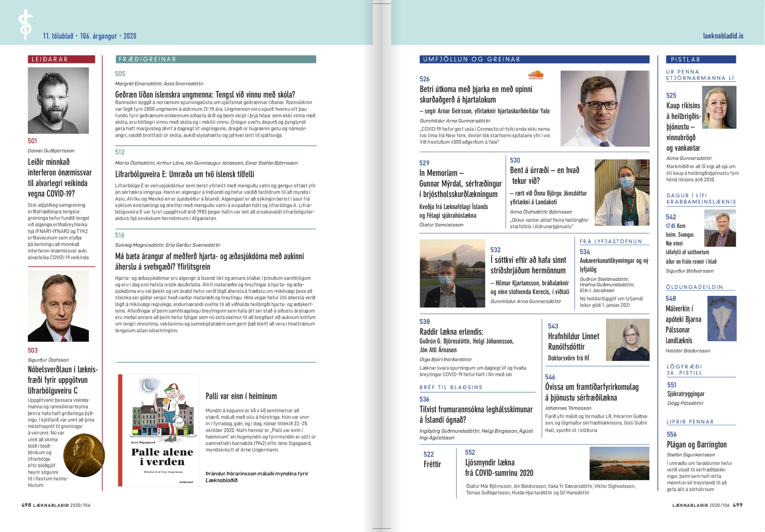Open the svefngæði Yfirlitsgrein article title
Image resolution: width=765 pixels, height=532 pixels.
(x=210, y=261)
